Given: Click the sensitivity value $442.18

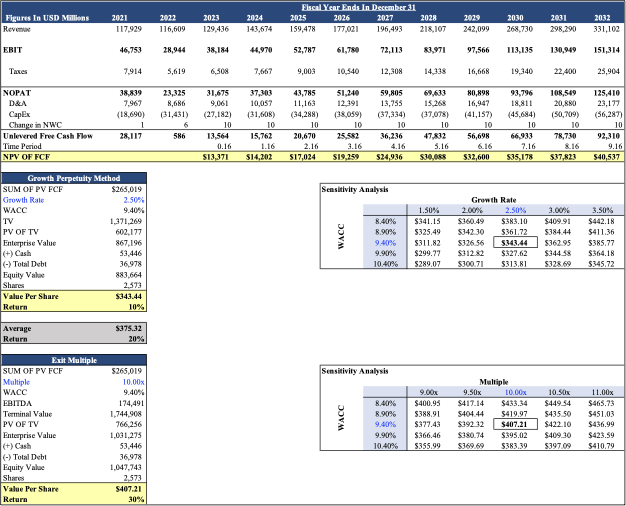Looking at the screenshot, I should click(x=601, y=221).
